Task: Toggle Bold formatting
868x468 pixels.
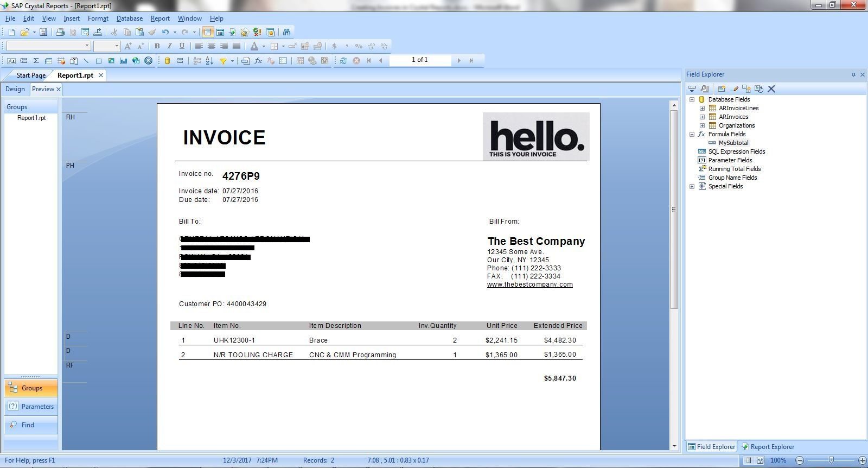Action: (157, 46)
